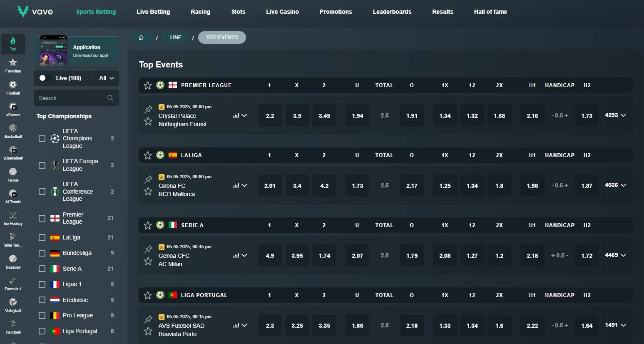Select AC Milan win odds 1.74
Viewport: 644px width, 344px height.
click(x=325, y=256)
